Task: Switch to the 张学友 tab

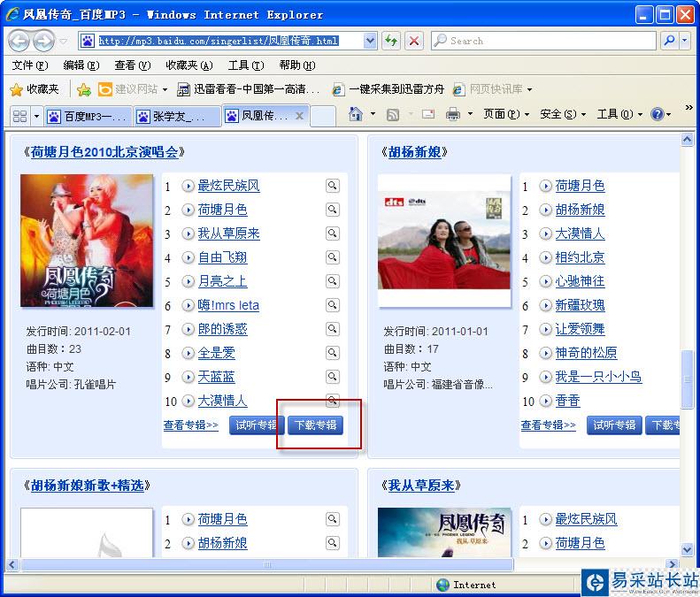Action: [177, 117]
